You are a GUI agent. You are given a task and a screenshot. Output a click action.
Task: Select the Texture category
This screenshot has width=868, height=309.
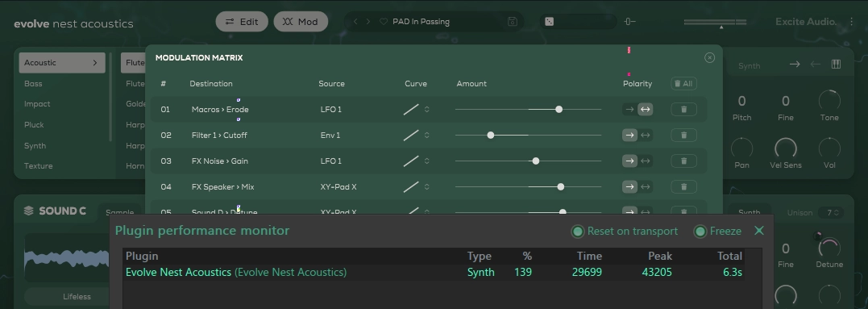pos(38,166)
